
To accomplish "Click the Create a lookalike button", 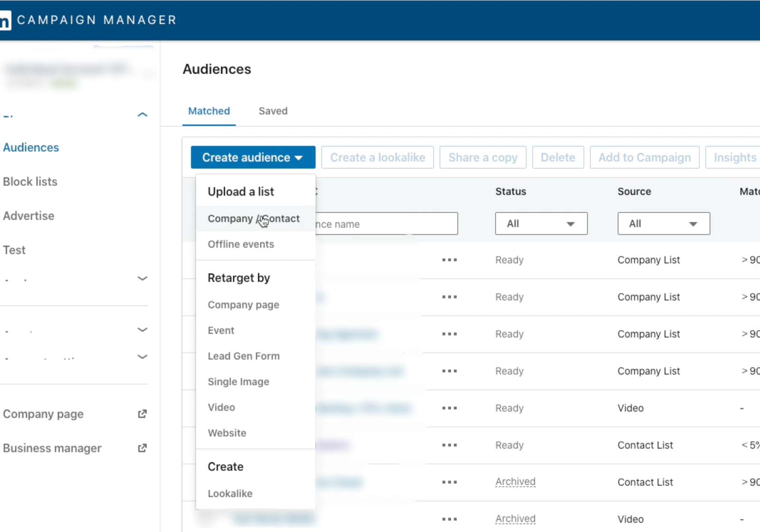I will (378, 157).
